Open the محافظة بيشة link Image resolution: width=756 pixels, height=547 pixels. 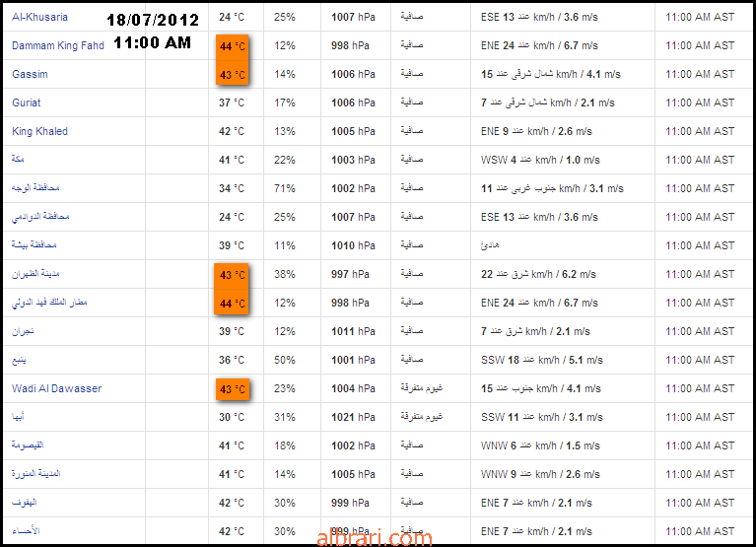click(34, 244)
